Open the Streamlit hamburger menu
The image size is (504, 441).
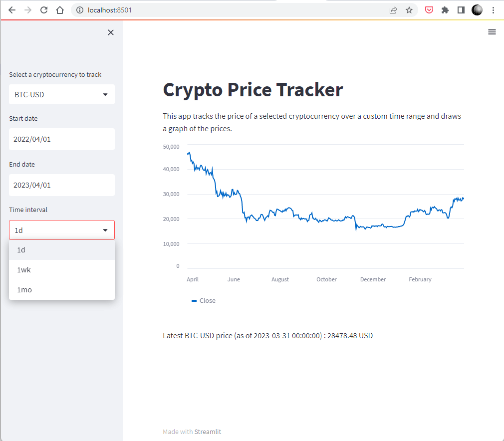coord(492,32)
